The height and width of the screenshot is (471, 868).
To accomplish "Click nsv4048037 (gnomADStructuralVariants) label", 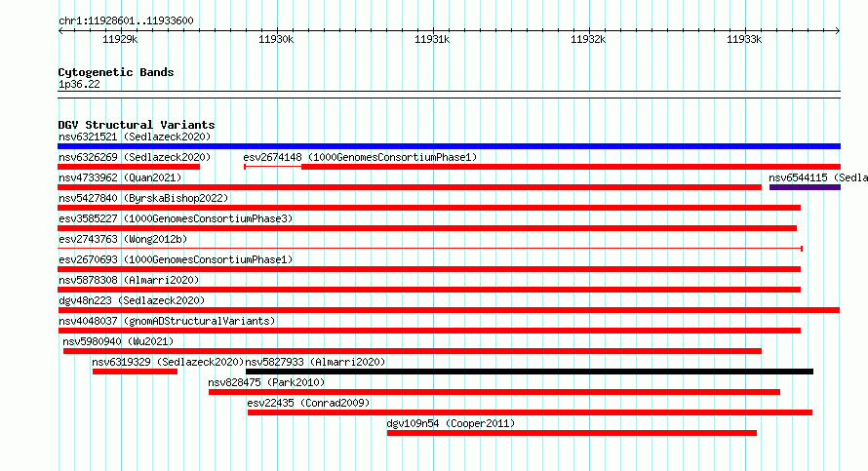I will pyautogui.click(x=167, y=321).
